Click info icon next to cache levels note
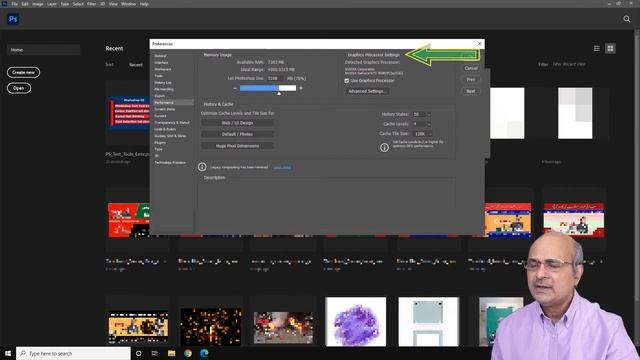This screenshot has height=360, width=640. click(x=384, y=147)
